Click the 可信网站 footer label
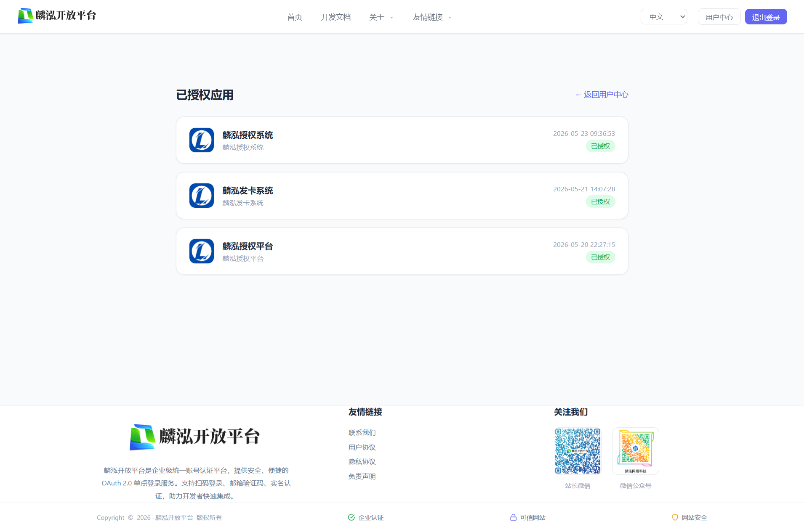Image resolution: width=804 pixels, height=532 pixels. pos(532,518)
